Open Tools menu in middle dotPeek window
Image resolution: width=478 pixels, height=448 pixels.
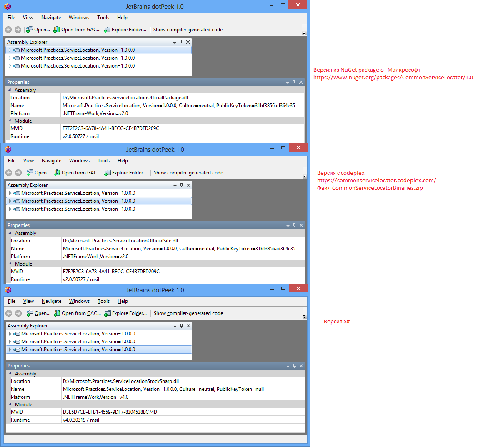[103, 161]
